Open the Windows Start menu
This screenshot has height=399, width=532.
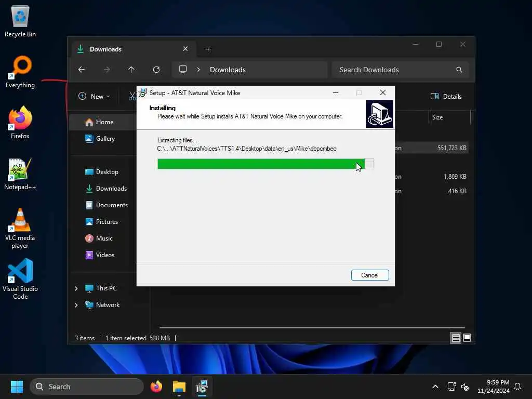pyautogui.click(x=17, y=387)
